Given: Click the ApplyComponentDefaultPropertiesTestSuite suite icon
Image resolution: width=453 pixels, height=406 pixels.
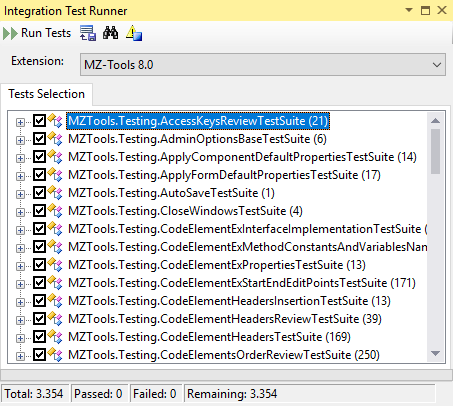Looking at the screenshot, I should 55,157.
